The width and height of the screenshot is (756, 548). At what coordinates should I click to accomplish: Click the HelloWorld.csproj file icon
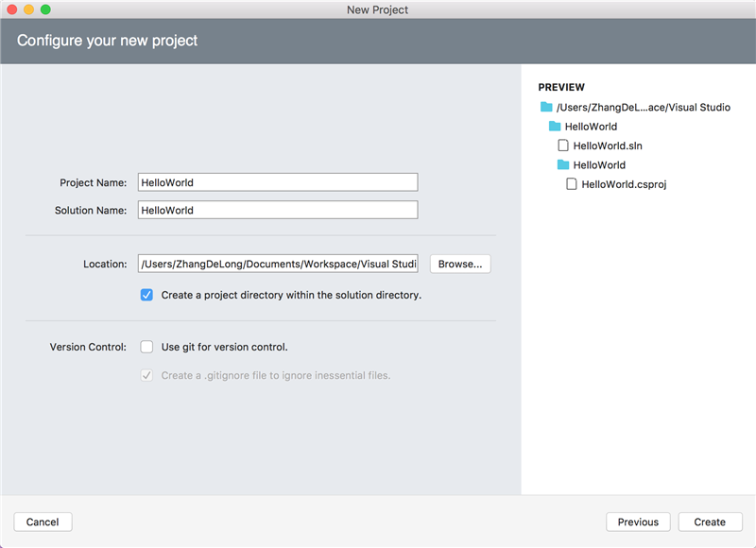tap(572, 184)
